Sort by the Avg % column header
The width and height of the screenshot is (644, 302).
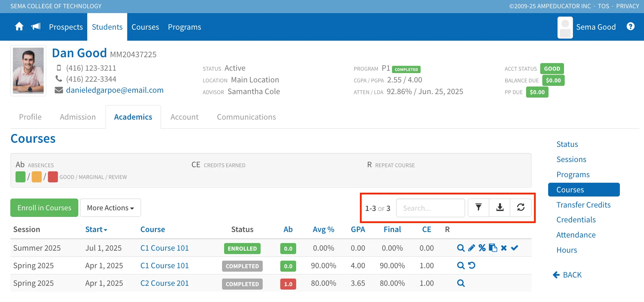click(323, 229)
